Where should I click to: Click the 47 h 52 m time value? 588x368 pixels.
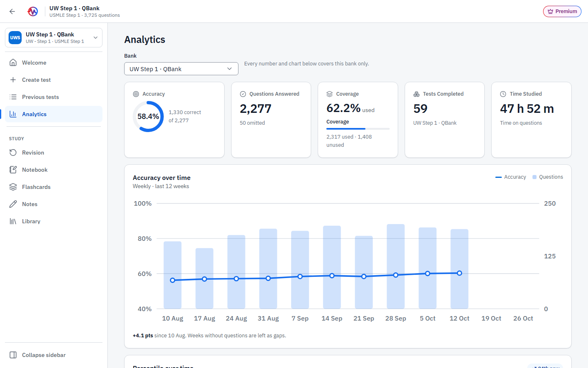[527, 109]
